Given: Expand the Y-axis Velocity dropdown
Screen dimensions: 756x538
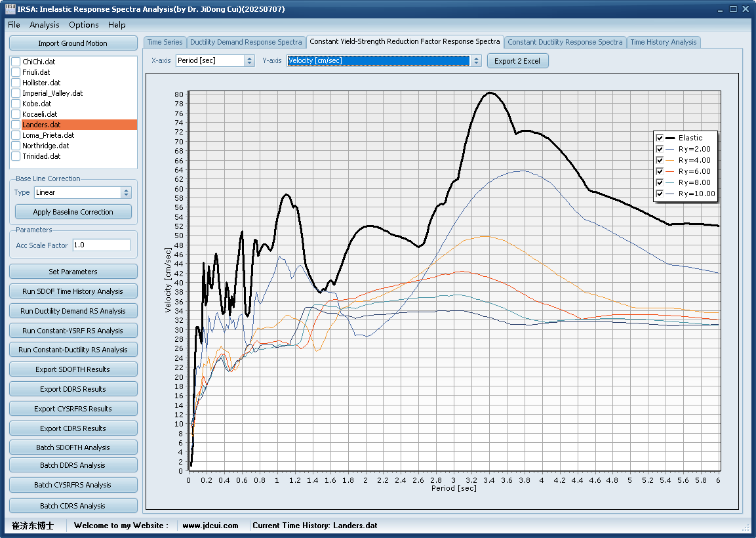Looking at the screenshot, I should click(x=475, y=61).
